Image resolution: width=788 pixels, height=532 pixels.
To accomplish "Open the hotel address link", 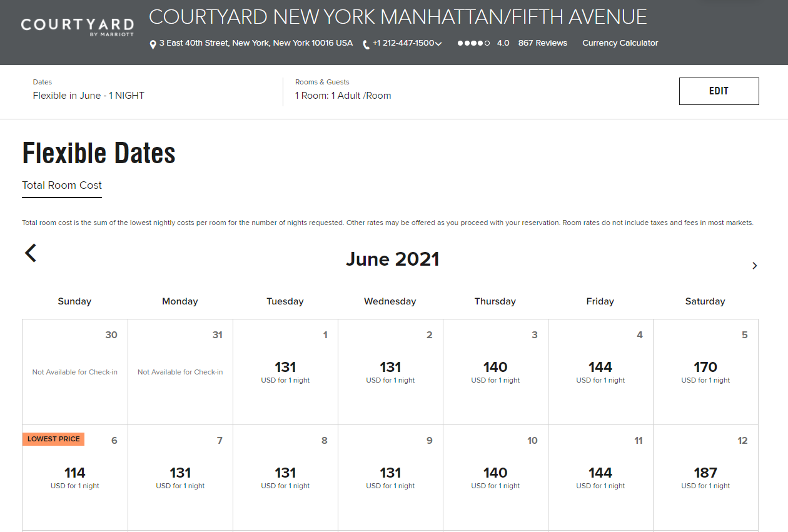I will tap(256, 43).
